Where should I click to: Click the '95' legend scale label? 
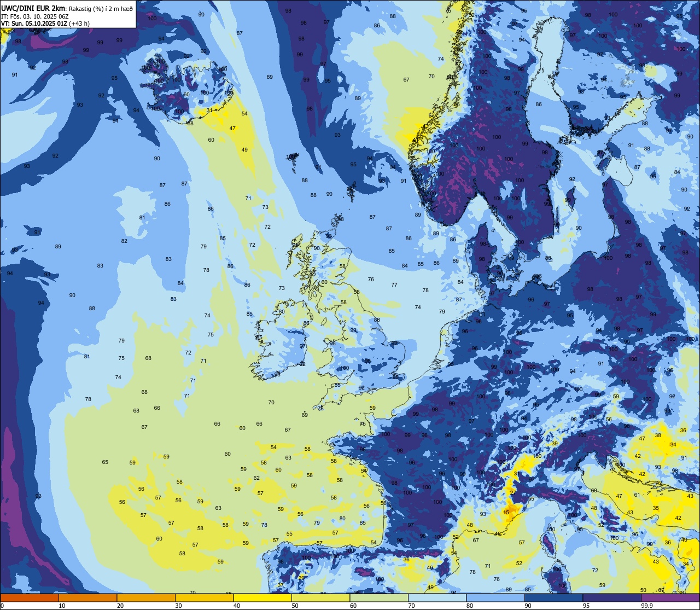coord(586,606)
